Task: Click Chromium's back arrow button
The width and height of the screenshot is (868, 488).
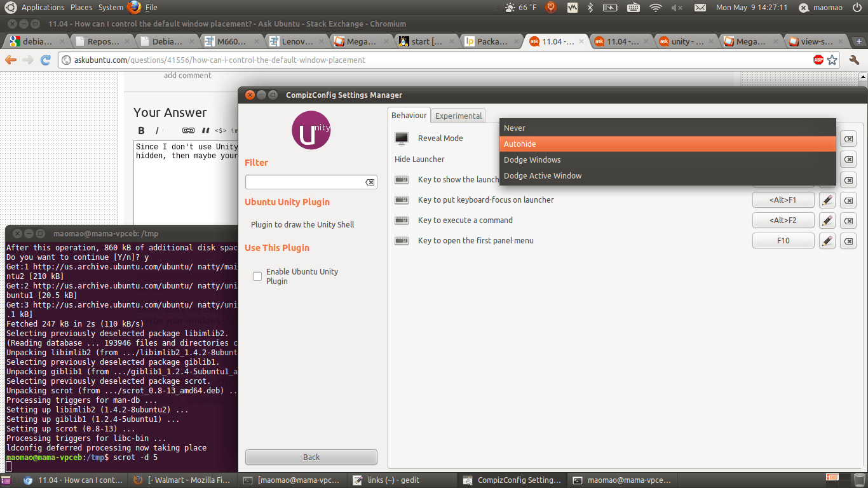Action: coord(11,60)
